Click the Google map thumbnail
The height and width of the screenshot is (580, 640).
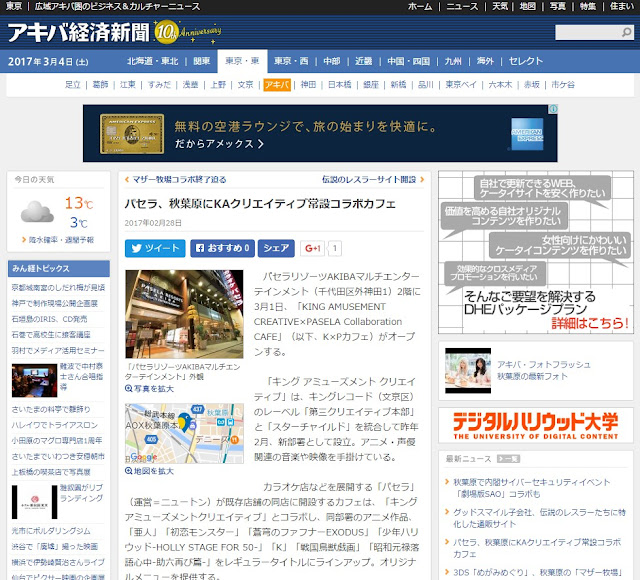pos(184,433)
